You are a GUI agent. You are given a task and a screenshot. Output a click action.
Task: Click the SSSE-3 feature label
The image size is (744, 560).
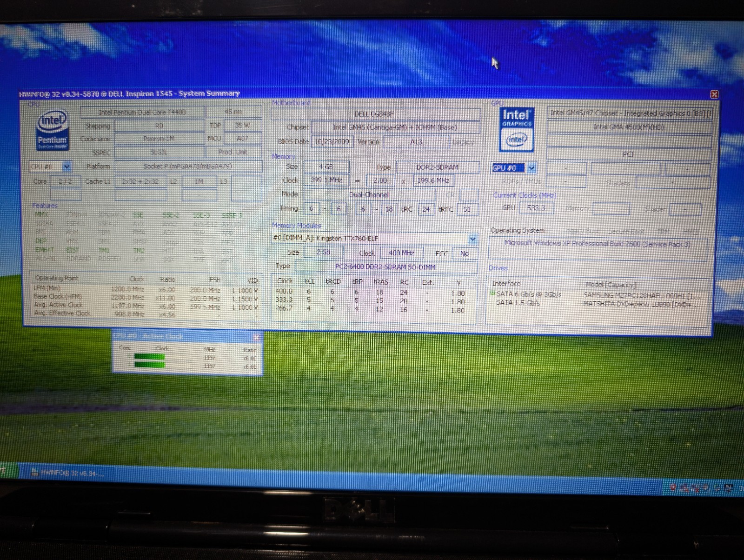tap(232, 215)
